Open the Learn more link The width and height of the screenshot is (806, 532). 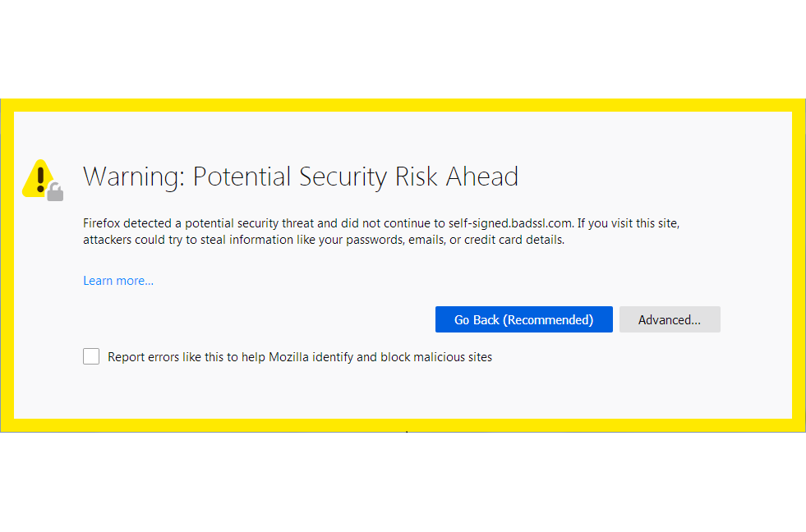pyautogui.click(x=118, y=281)
